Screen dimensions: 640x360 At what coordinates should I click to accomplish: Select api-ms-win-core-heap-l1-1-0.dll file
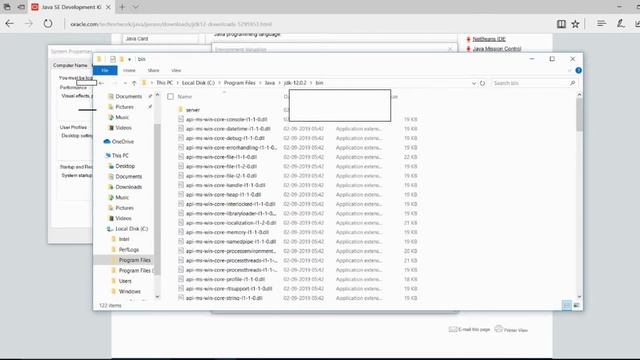coord(223,194)
